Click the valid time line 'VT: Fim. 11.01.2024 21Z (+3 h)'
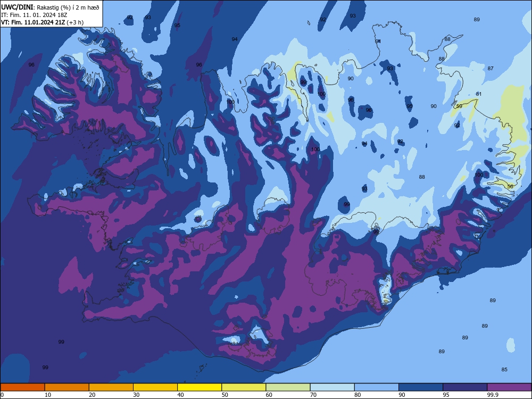 click(x=43, y=22)
